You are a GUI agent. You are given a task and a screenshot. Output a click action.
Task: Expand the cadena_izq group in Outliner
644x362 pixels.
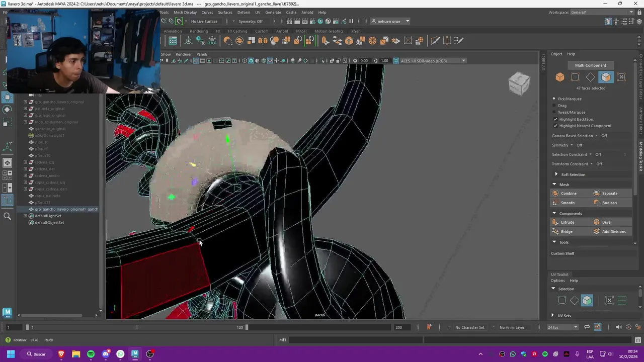[25, 162]
